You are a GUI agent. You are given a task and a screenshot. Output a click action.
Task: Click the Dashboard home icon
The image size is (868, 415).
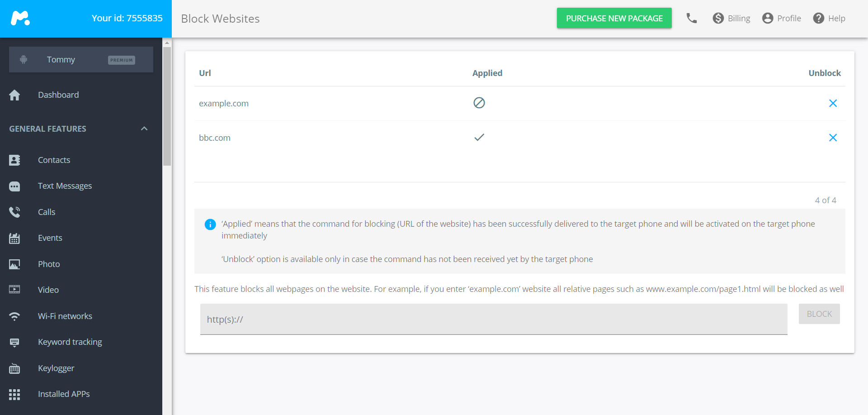tap(14, 95)
